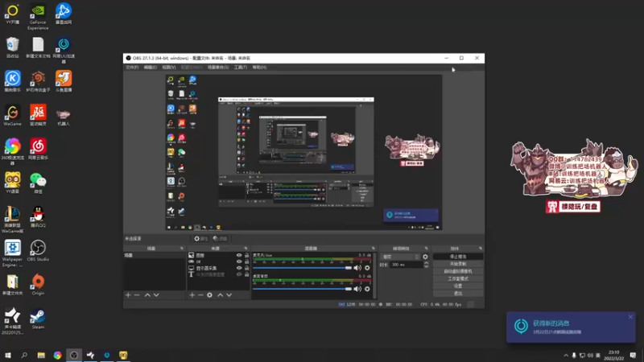The height and width of the screenshot is (362, 644).
Task: Pop out the Sources dock panel
Action: (x=246, y=249)
